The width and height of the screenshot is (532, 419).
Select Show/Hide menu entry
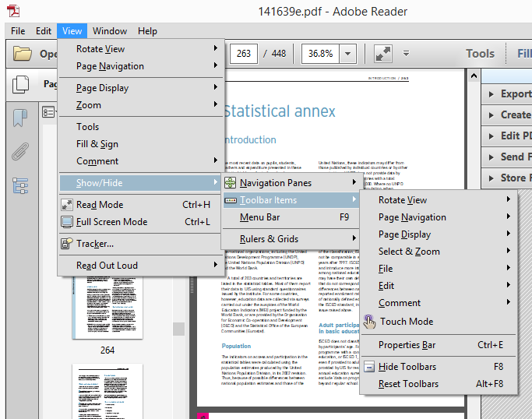tap(141, 183)
